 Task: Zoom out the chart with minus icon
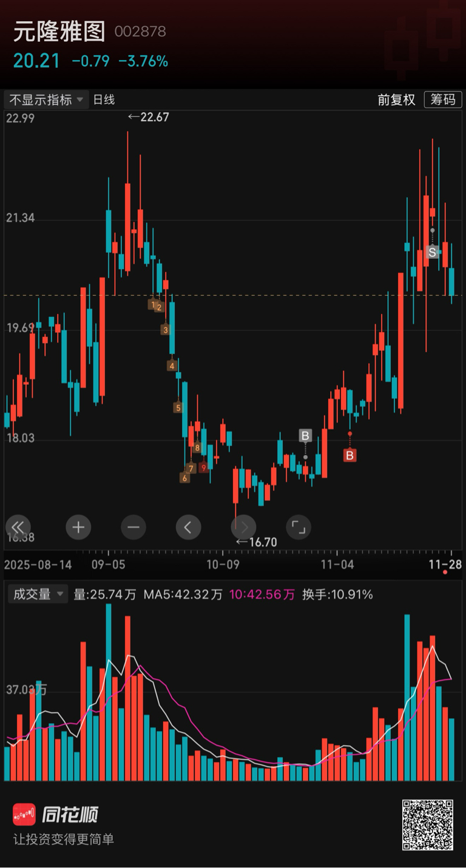pos(133,527)
